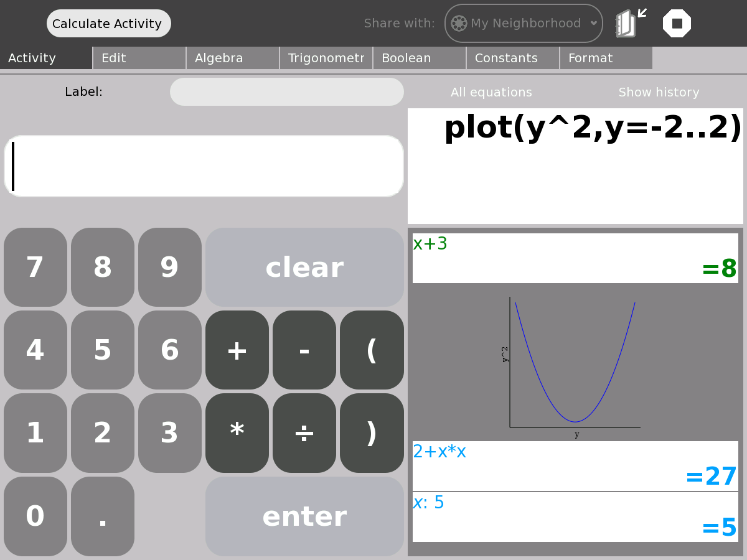Click the My Neighborhood share icon
Viewport: 747px width, 560px height.
(x=459, y=24)
